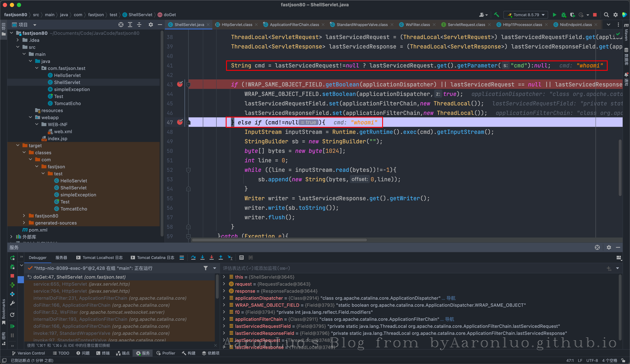Expand the generated-sources folder
The height and width of the screenshot is (364, 630).
click(x=24, y=223)
